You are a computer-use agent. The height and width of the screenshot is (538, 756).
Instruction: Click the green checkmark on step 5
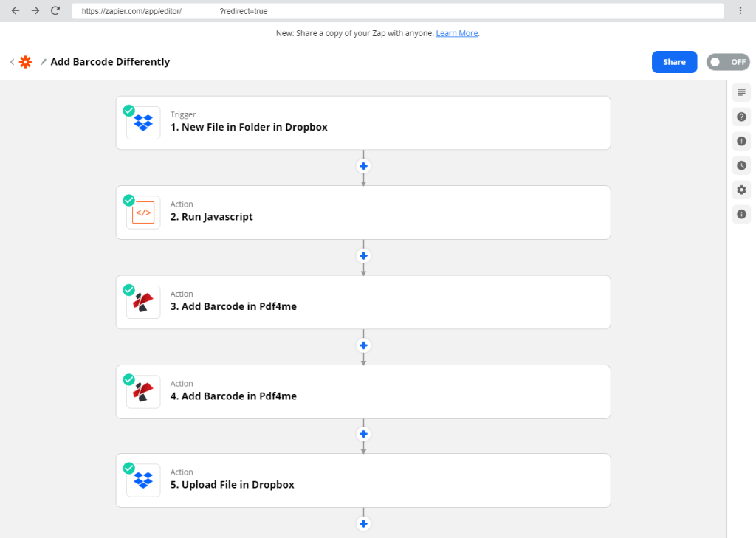(128, 469)
